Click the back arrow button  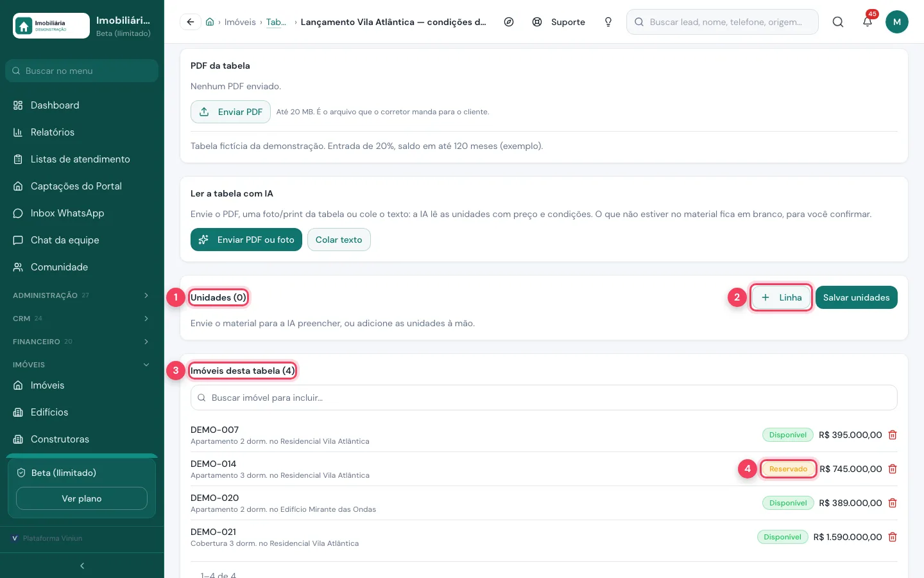(x=191, y=22)
